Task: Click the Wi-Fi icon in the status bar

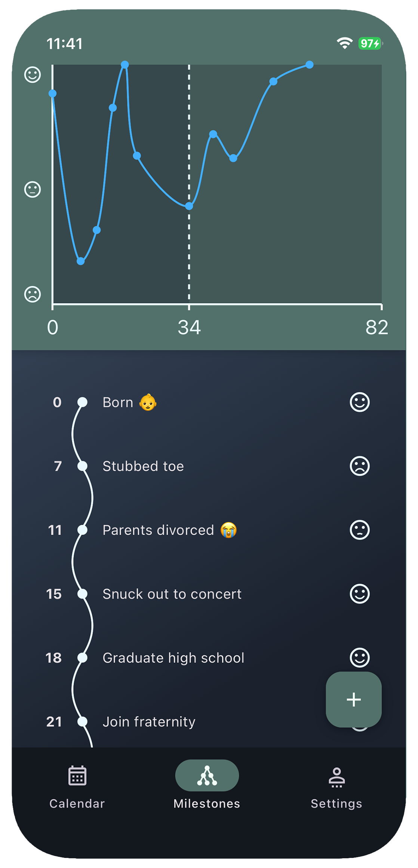Action: [x=344, y=43]
